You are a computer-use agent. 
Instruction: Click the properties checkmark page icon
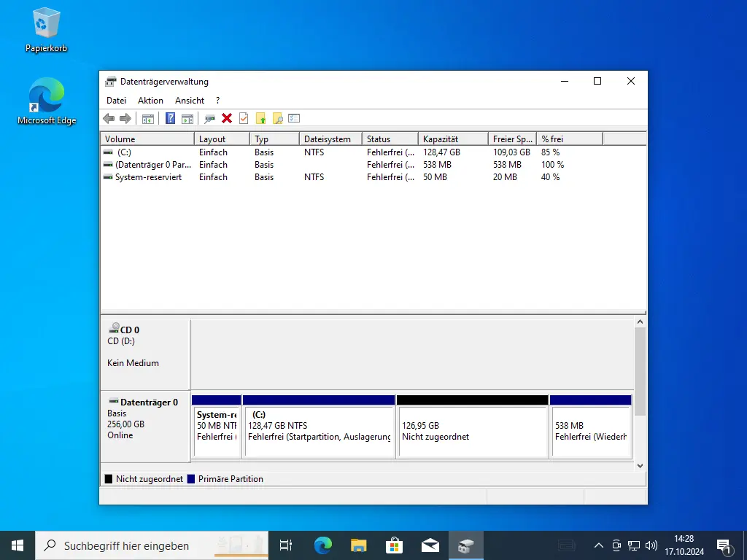pyautogui.click(x=244, y=118)
